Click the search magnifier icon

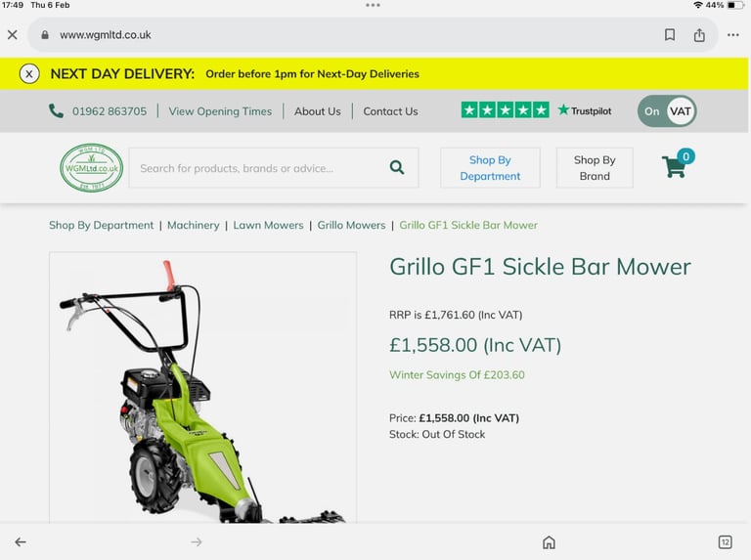[397, 167]
